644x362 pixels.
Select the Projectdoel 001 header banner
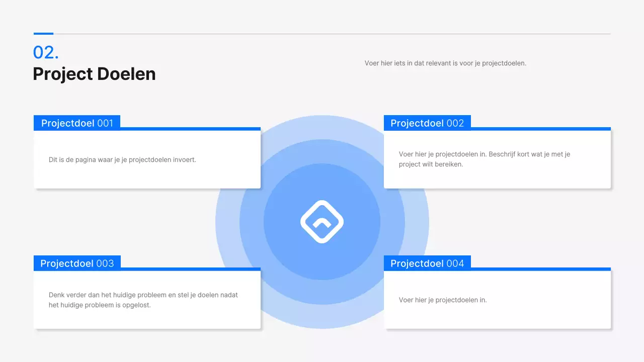pyautogui.click(x=76, y=123)
